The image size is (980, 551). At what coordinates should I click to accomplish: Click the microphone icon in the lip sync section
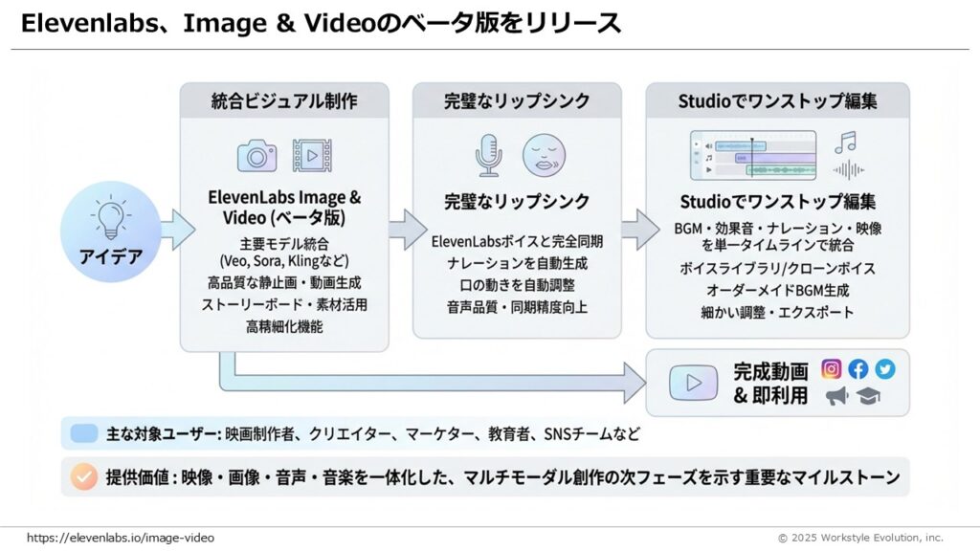[x=488, y=156]
